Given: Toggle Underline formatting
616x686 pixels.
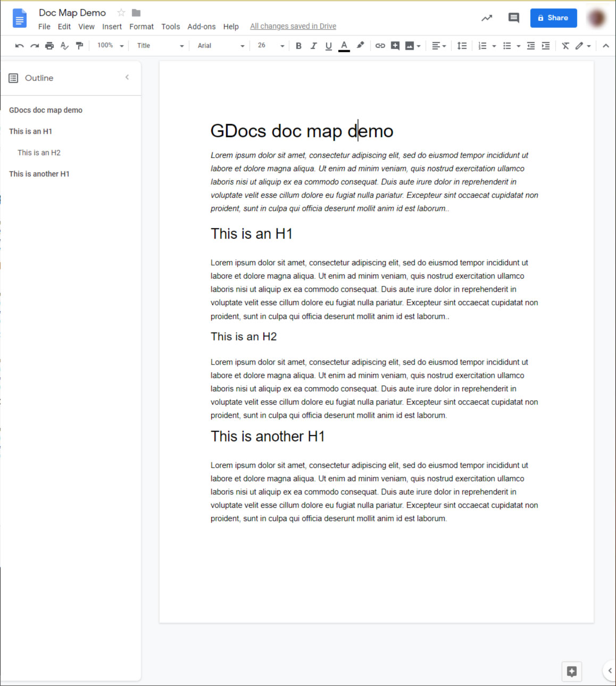Looking at the screenshot, I should (x=328, y=46).
